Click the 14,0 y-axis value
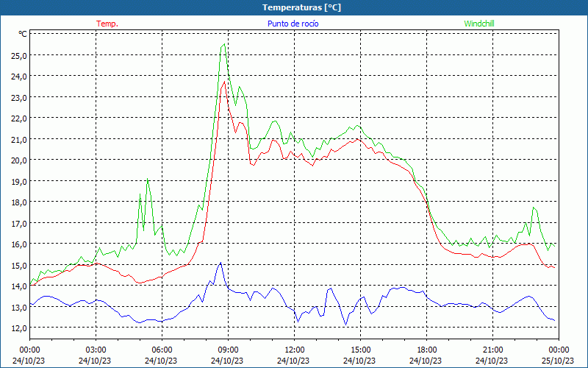Viewport: 588px width, 368px height. [x=19, y=286]
